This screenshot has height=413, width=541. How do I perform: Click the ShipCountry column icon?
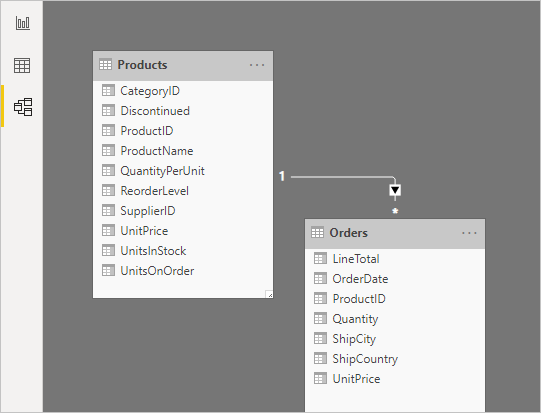(x=320, y=358)
